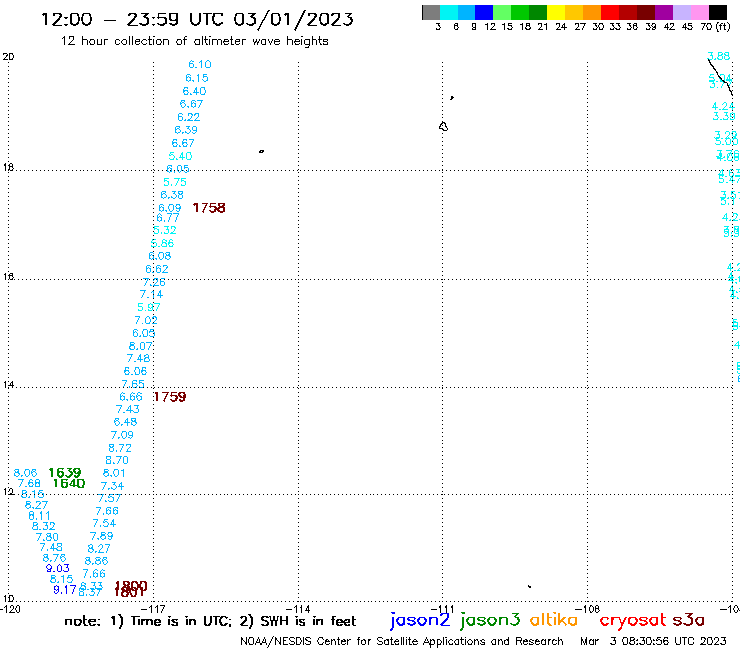Click the 6.66 value beside the 1759 label
This screenshot has height=650, width=740.
[x=131, y=397]
